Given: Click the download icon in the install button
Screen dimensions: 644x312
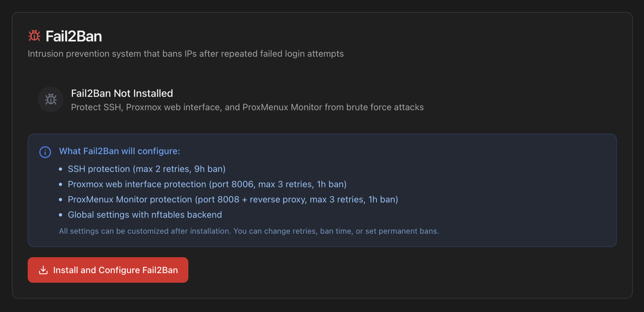Looking at the screenshot, I should (x=43, y=270).
